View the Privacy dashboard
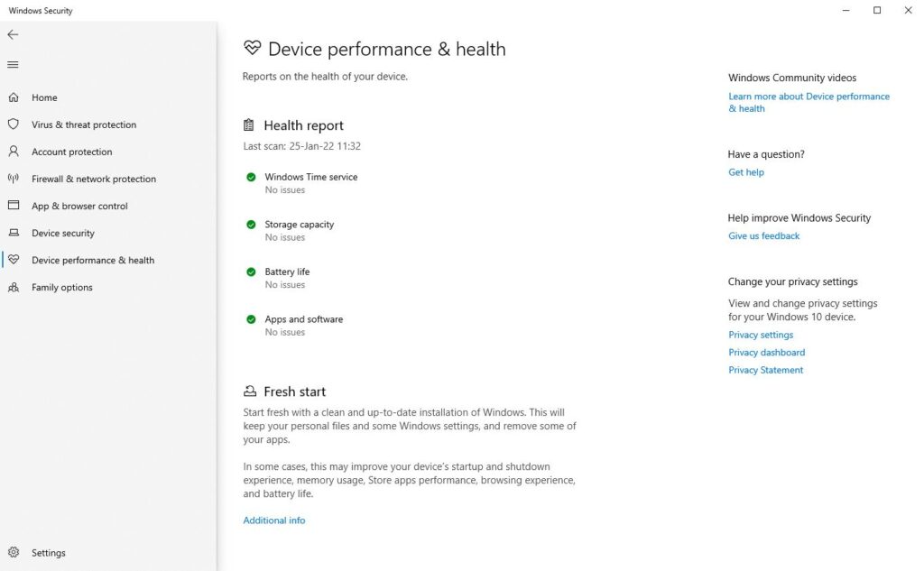924x571 pixels. (x=766, y=352)
